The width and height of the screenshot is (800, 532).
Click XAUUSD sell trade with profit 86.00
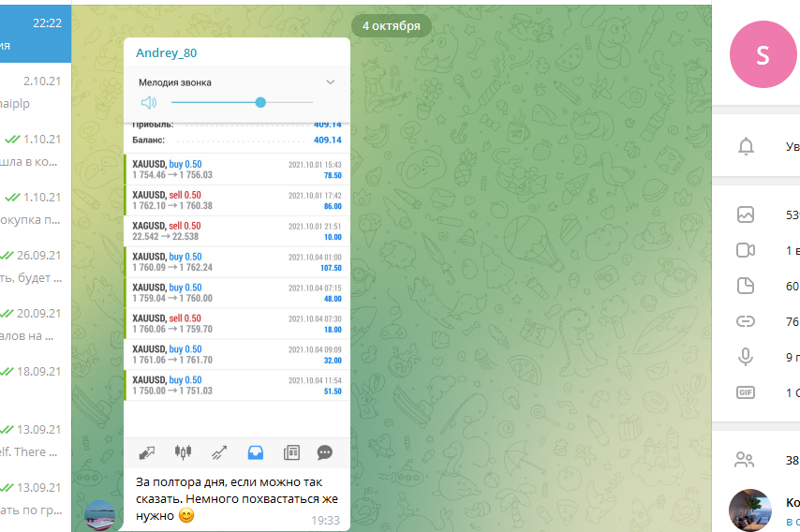point(237,199)
